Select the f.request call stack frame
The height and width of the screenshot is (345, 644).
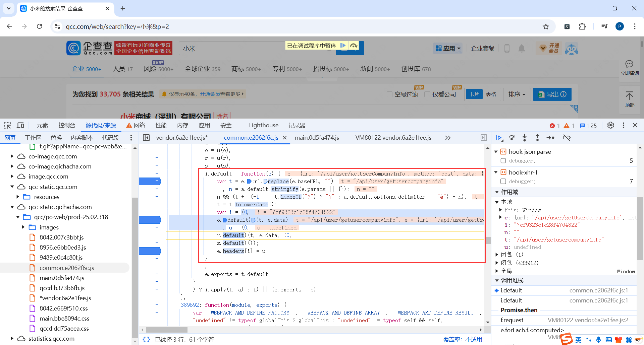pyautogui.click(x=564, y=320)
